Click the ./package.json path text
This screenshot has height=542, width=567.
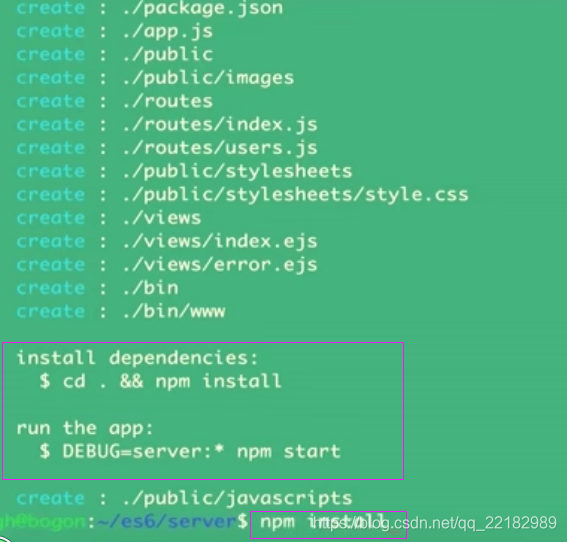pos(202,8)
